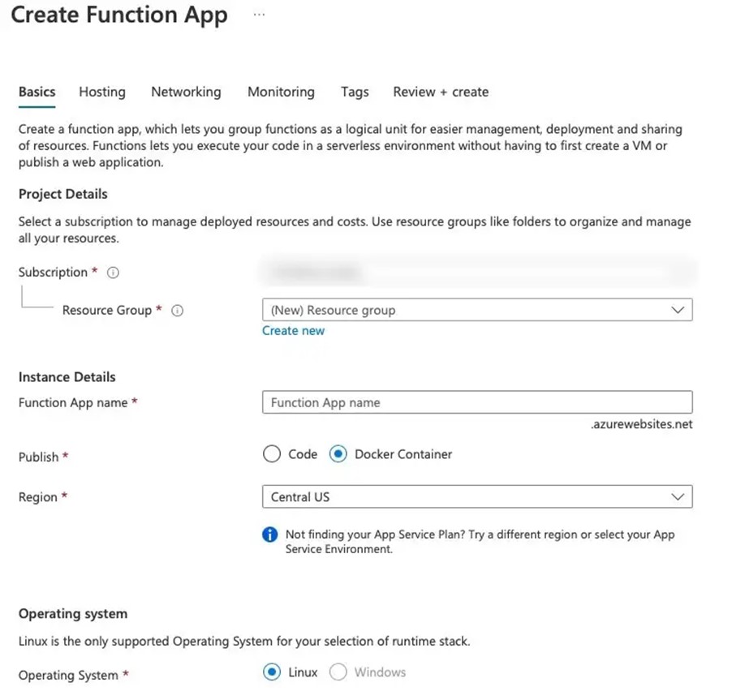Open the Region dropdown showing Central US
Screen dimensions: 732x700
(x=476, y=496)
